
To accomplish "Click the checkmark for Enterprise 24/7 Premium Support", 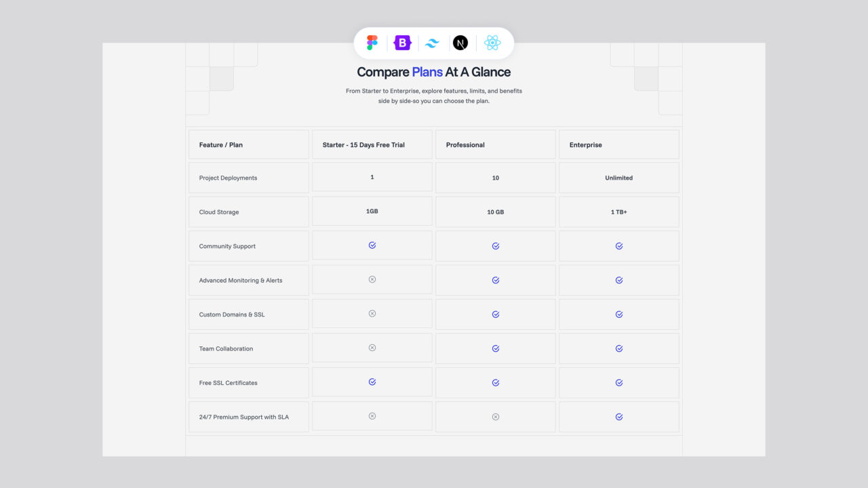I will click(618, 416).
